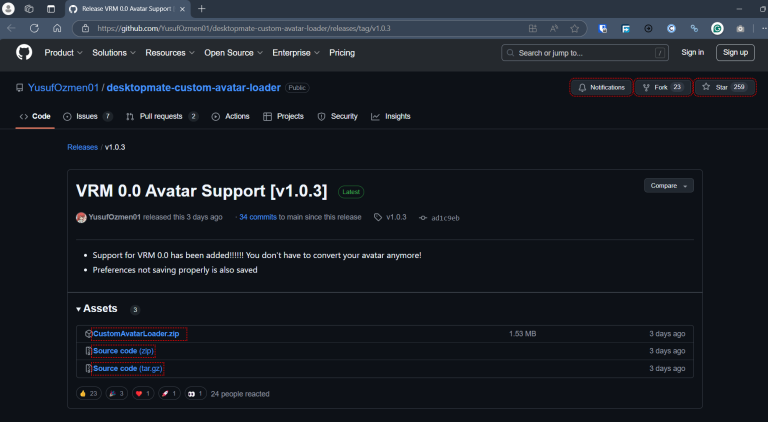Click the GitHub Octocat logo

point(24,52)
